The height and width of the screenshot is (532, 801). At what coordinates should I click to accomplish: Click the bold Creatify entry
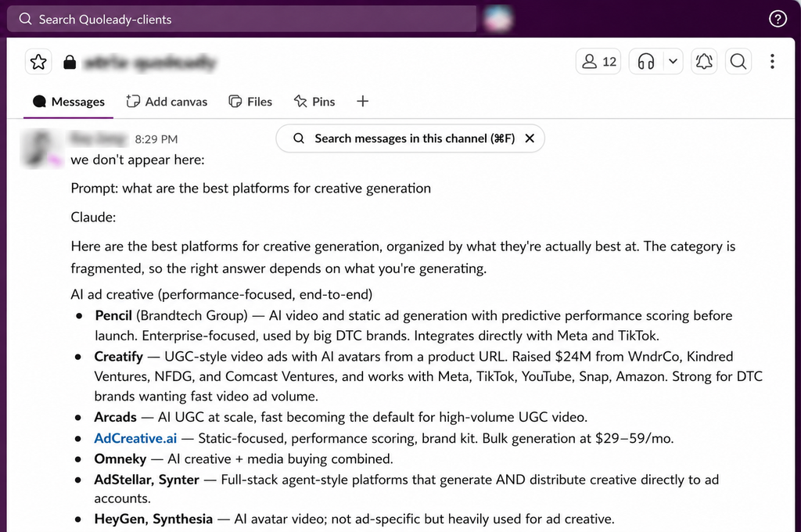coord(119,356)
